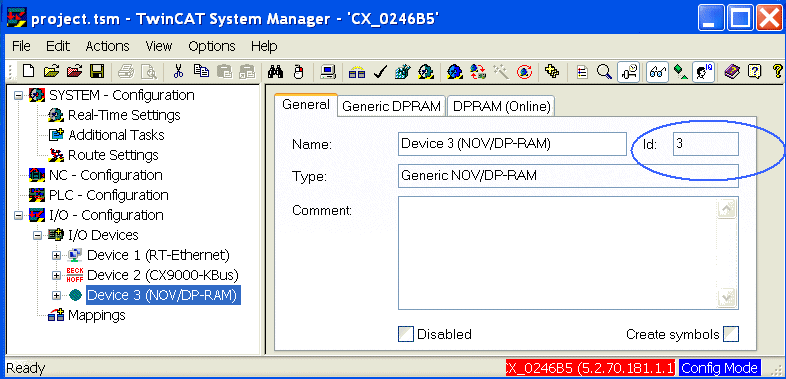This screenshot has width=786, height=379.
Task: Enable the Disabled checkbox
Action: tap(406, 334)
